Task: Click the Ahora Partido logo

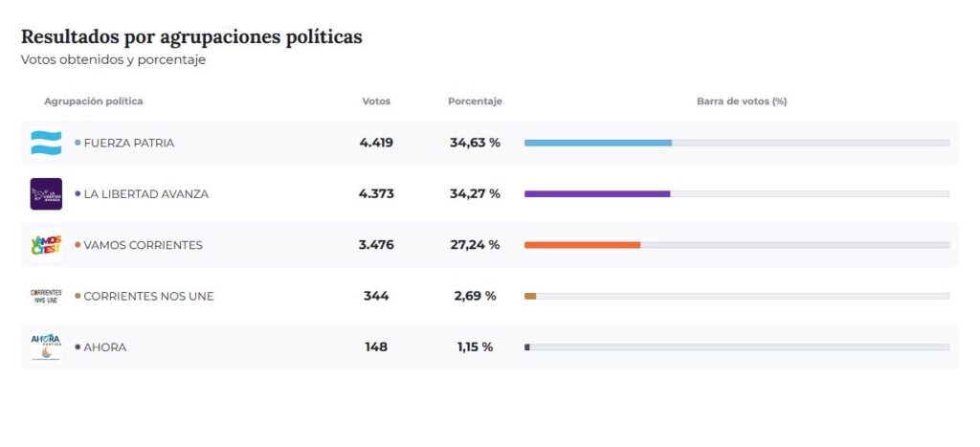Action: pyautogui.click(x=46, y=346)
